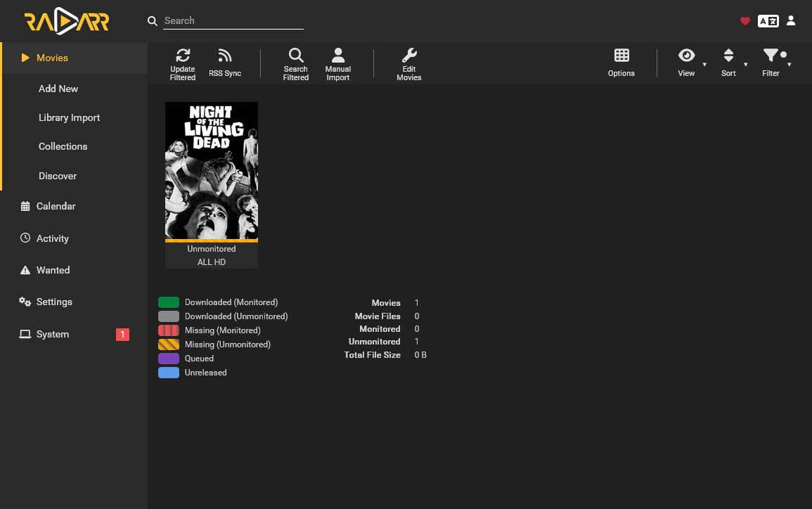The image size is (812, 509).
Task: Click the green Downloaded (Monitored) swatch
Action: click(x=168, y=302)
